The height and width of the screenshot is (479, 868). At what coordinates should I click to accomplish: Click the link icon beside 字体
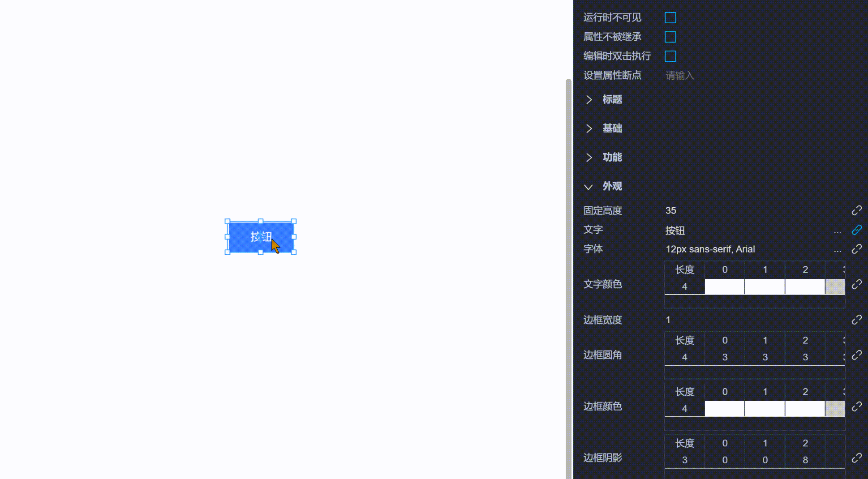(857, 249)
